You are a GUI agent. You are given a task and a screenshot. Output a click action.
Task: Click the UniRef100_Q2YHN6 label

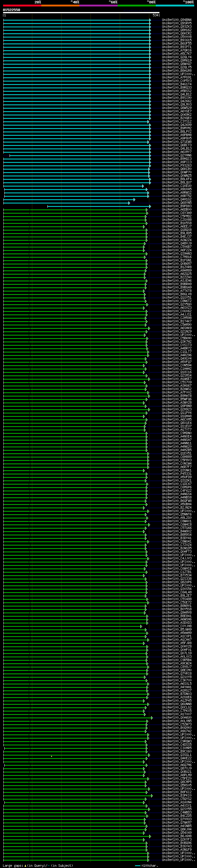pyautogui.click(x=177, y=155)
